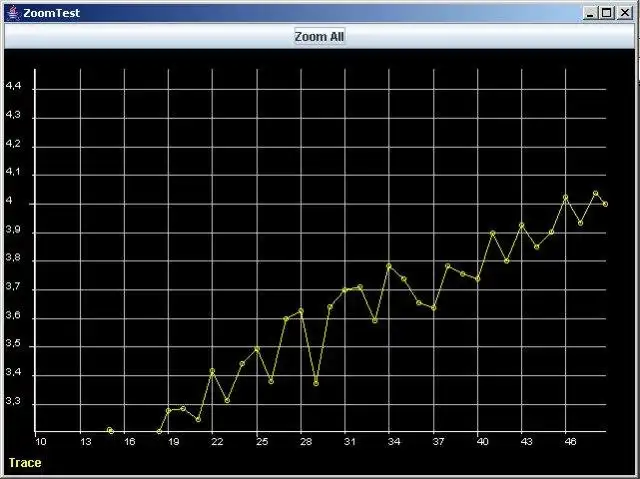
Task: Minimize the ZoomTest window
Action: tap(589, 13)
